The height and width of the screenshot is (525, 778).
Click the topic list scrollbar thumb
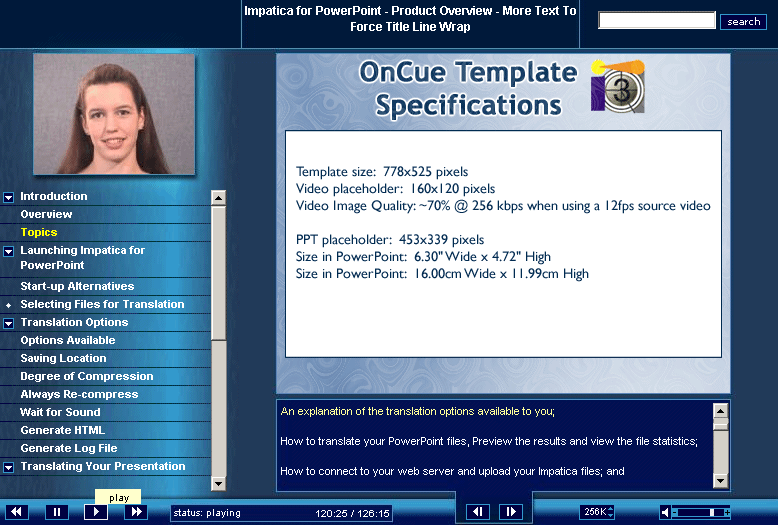[218, 273]
